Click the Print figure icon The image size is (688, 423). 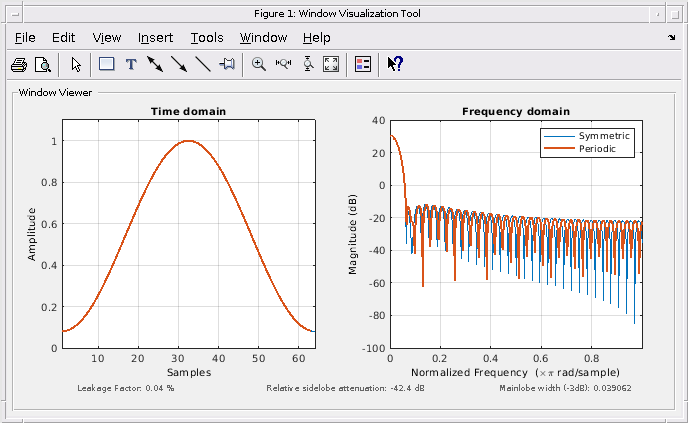[19, 65]
